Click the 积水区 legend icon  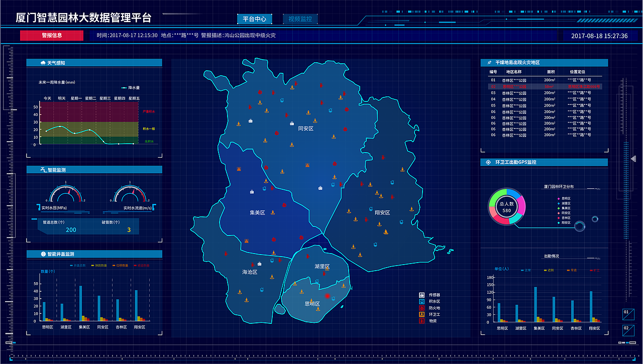pyautogui.click(x=421, y=301)
